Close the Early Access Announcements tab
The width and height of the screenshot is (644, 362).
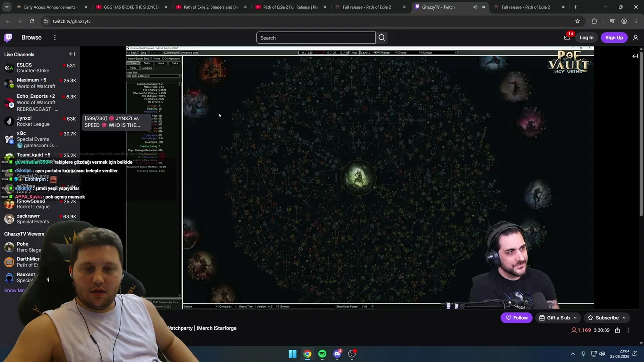pos(86,7)
